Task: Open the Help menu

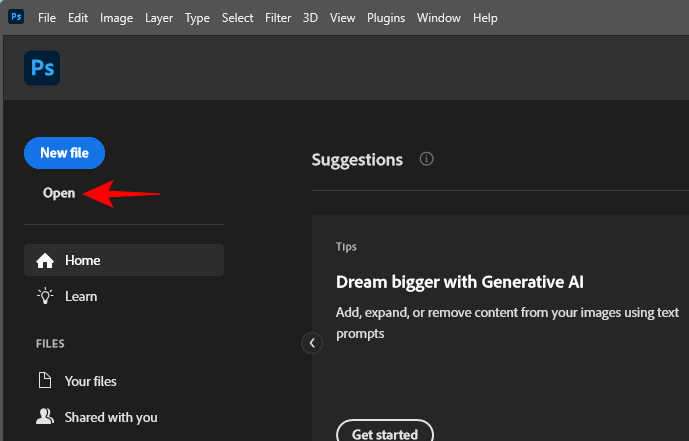Action: (x=485, y=18)
